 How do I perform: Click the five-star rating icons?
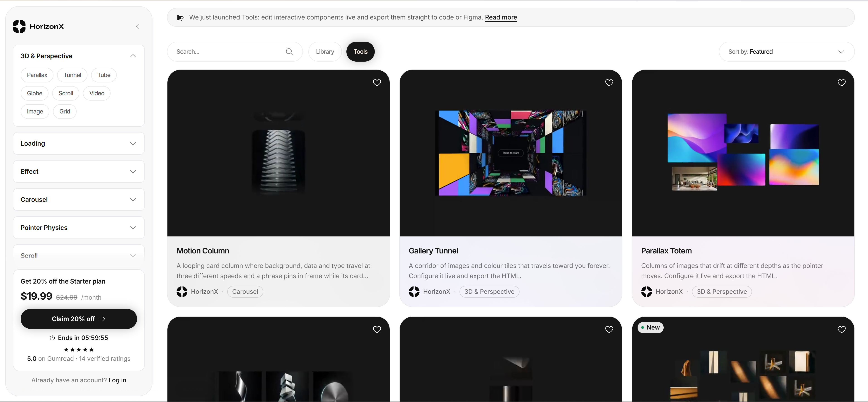(79, 349)
